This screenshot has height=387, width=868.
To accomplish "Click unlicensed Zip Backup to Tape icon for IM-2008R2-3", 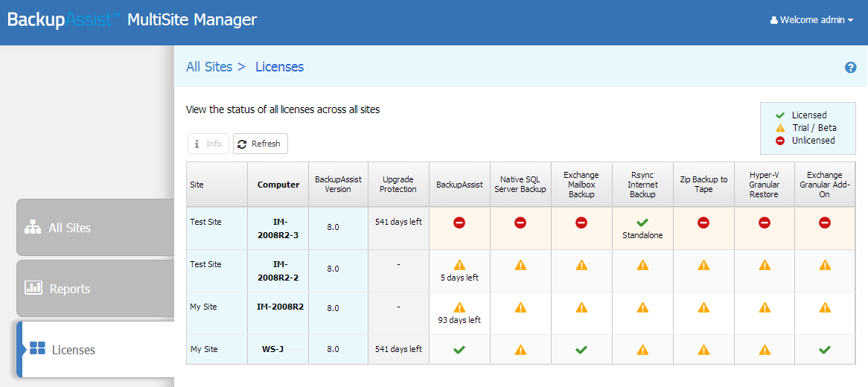I will pyautogui.click(x=703, y=223).
